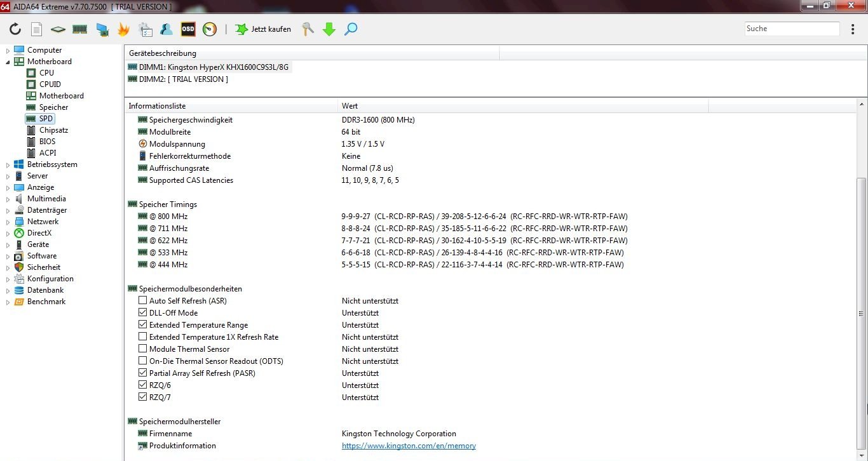Viewport: 868px width, 461px height.
Task: Uncheck the DLL-Off Mode checkbox
Action: (x=142, y=313)
